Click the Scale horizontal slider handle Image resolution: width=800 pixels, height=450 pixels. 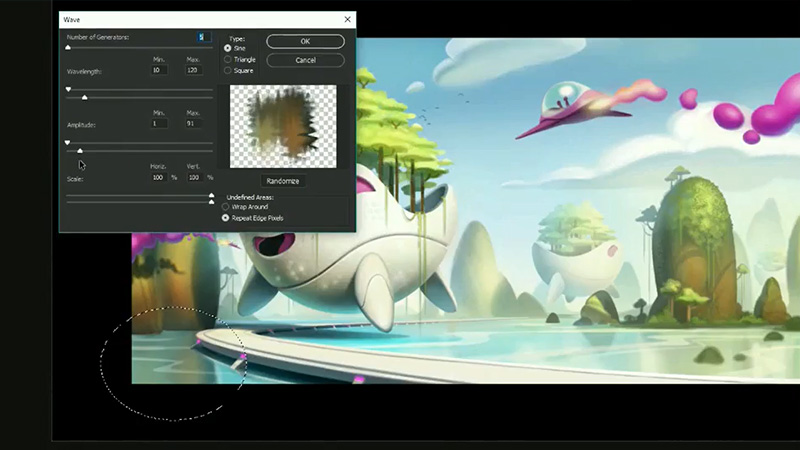coord(211,195)
